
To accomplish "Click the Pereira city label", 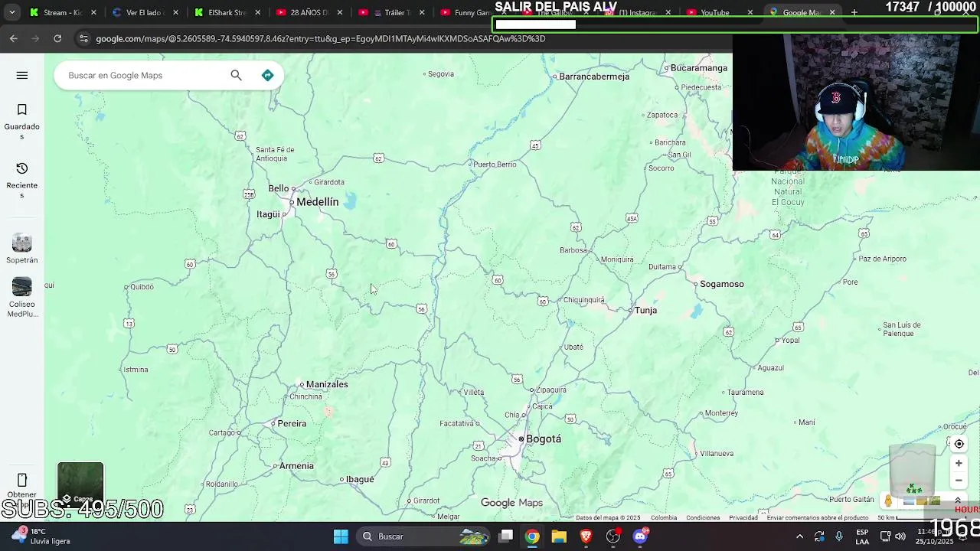I will (x=292, y=423).
